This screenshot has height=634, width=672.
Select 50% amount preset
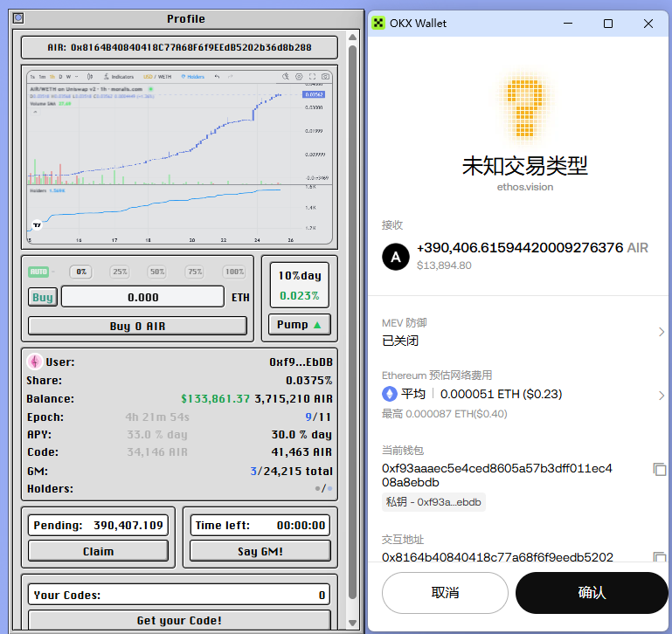coord(157,272)
